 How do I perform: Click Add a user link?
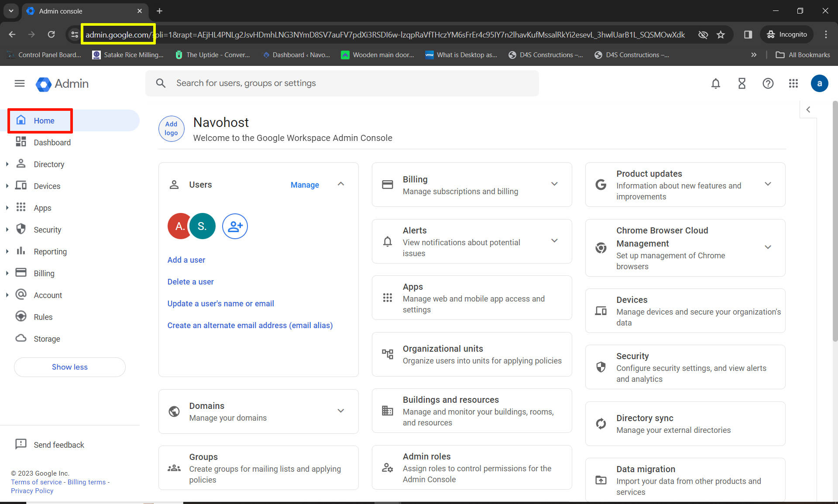pos(186,260)
